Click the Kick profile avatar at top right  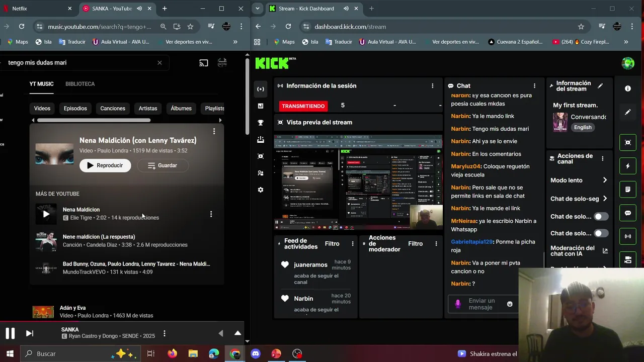click(x=628, y=63)
